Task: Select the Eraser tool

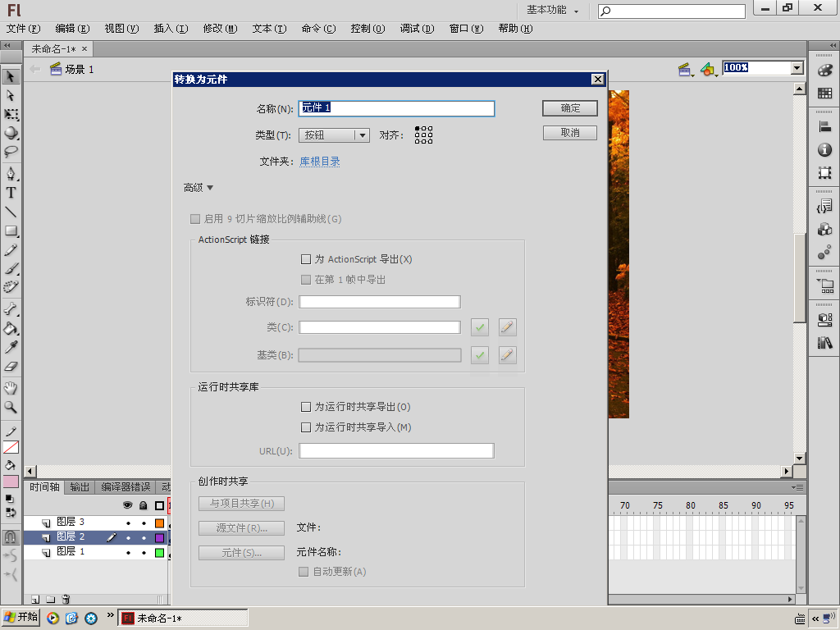Action: coord(11,367)
